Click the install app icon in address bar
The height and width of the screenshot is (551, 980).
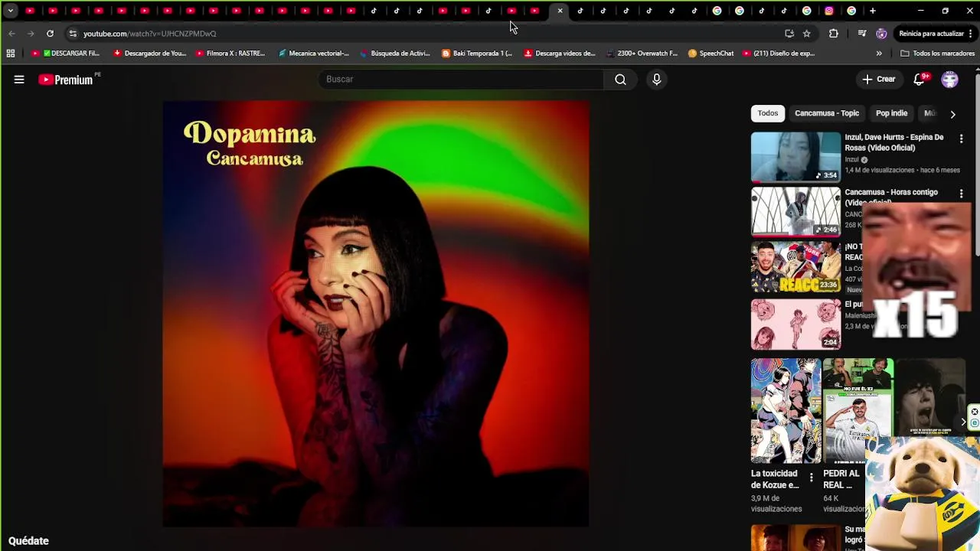coord(789,34)
